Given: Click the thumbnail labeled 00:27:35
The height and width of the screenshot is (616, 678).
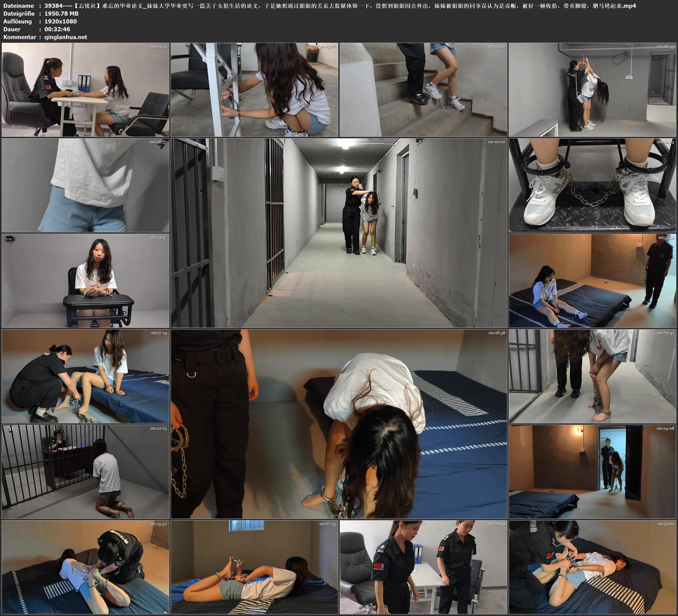Looking at the screenshot, I should pos(254,567).
